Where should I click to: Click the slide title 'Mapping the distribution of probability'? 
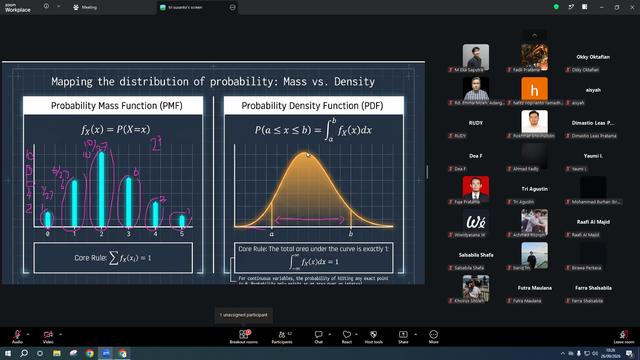coord(164,82)
